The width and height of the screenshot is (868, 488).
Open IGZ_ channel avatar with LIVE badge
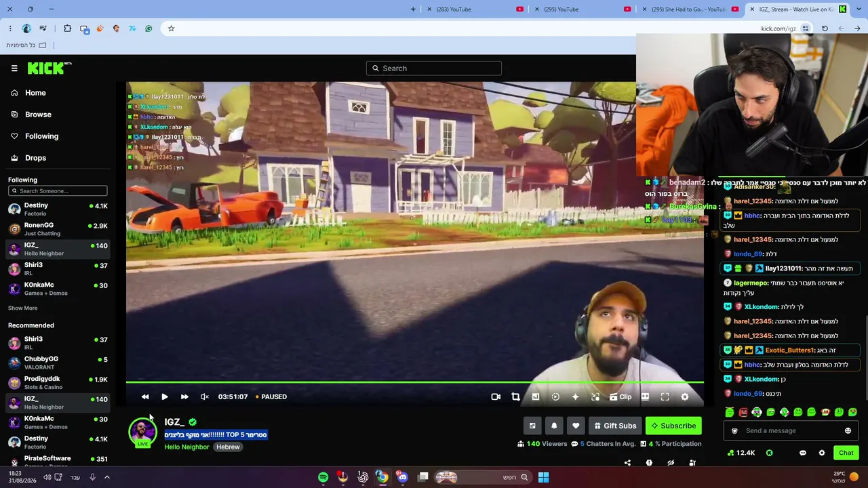coord(142,432)
